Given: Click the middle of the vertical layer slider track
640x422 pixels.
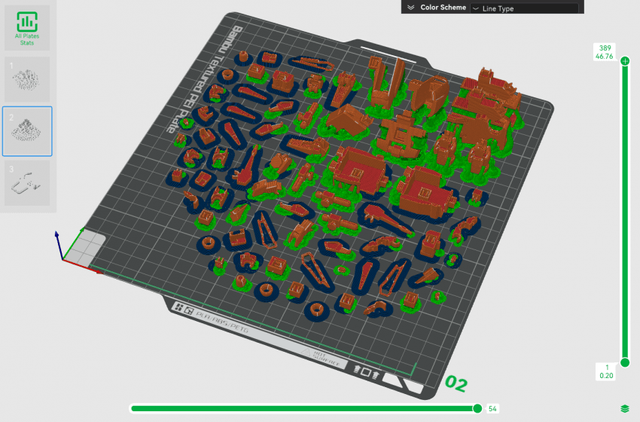Looking at the screenshot, I should click(624, 210).
